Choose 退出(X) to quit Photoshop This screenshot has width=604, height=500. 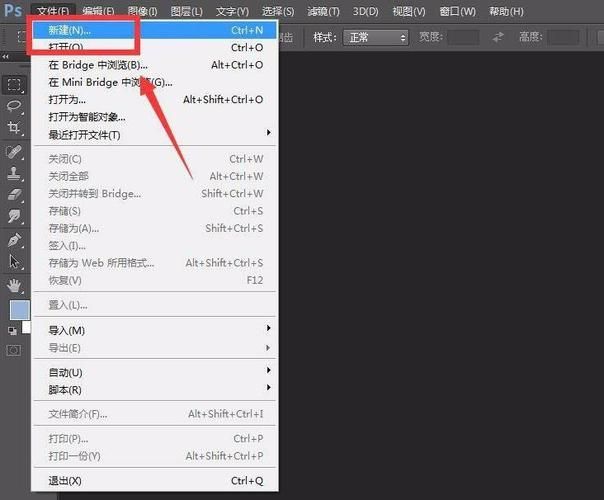(155, 480)
